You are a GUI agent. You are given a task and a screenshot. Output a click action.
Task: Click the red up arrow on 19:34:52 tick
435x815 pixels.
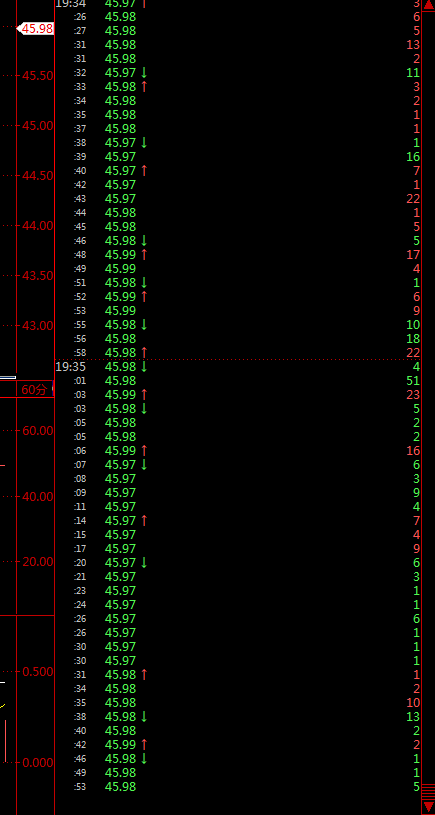click(144, 297)
